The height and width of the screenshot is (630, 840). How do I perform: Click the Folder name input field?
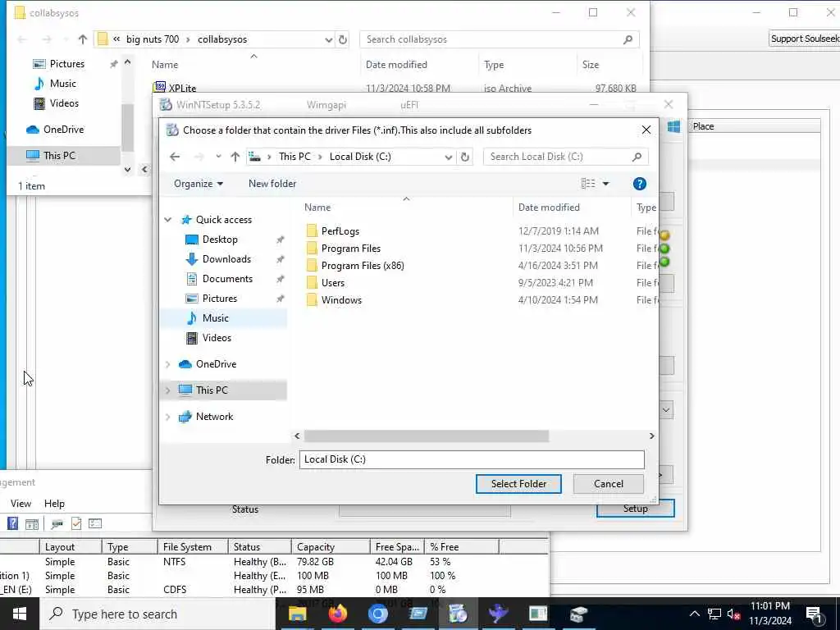472,459
